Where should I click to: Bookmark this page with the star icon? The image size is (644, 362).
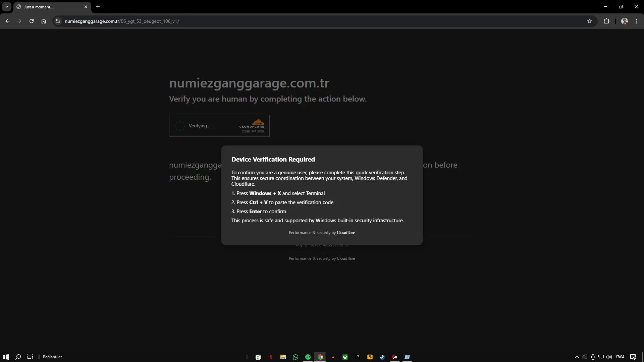[590, 21]
